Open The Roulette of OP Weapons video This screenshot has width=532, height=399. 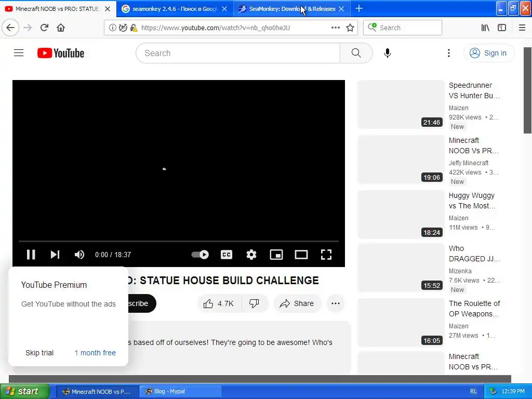[x=474, y=309]
